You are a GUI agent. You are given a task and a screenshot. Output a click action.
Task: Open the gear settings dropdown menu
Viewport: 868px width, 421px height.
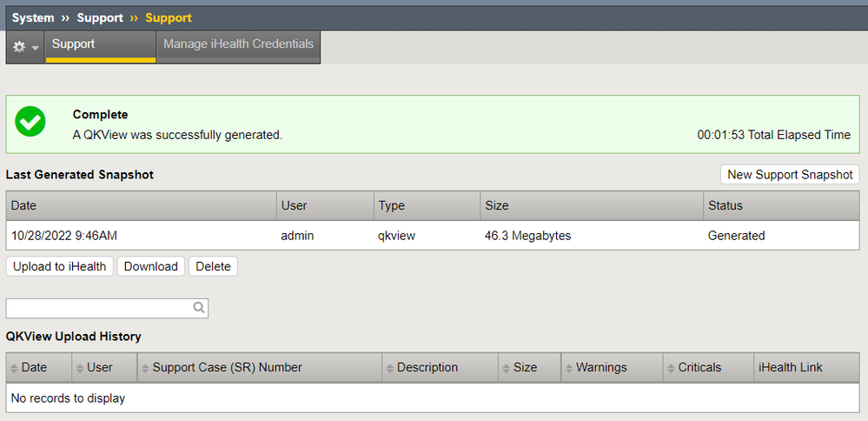click(x=25, y=48)
